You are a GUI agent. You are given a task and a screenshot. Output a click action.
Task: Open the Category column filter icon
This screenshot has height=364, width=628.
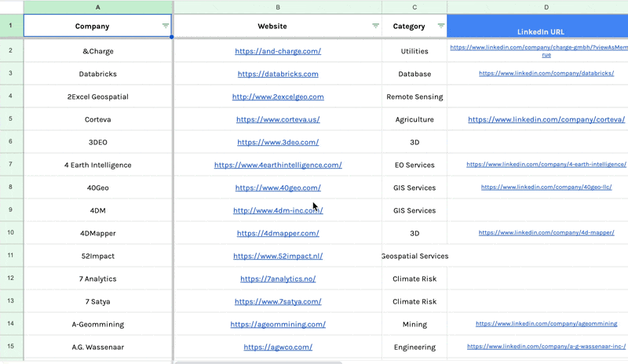click(441, 26)
